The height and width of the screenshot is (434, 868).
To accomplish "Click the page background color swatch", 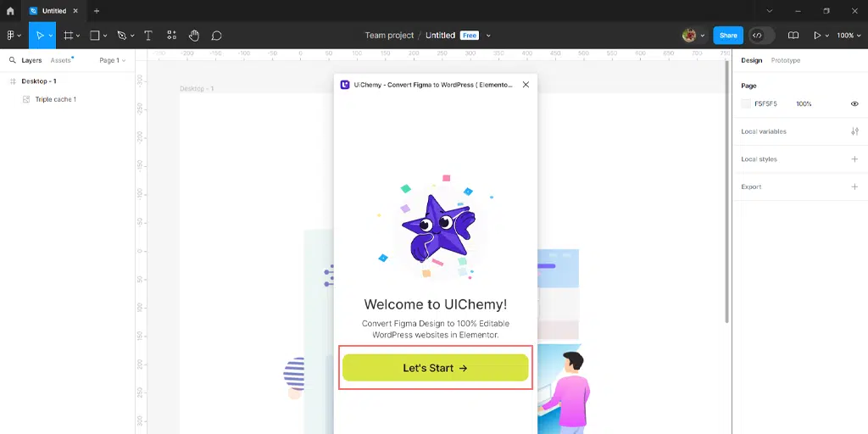I will point(746,103).
